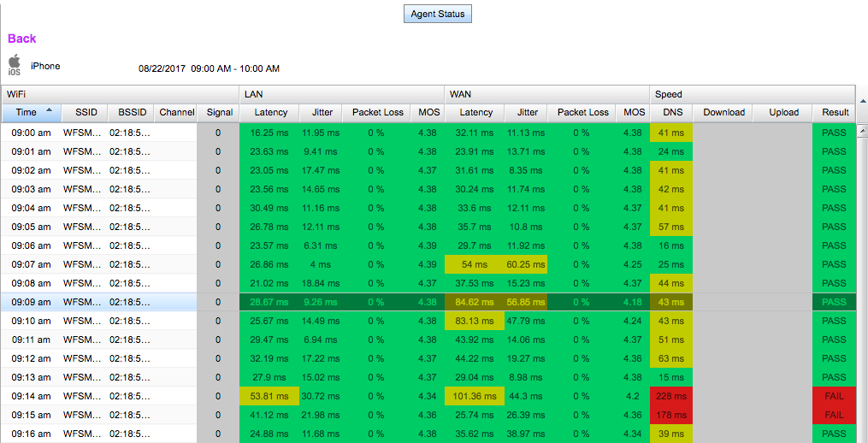The image size is (868, 443).
Task: Click the WAN group header
Action: tap(547, 94)
